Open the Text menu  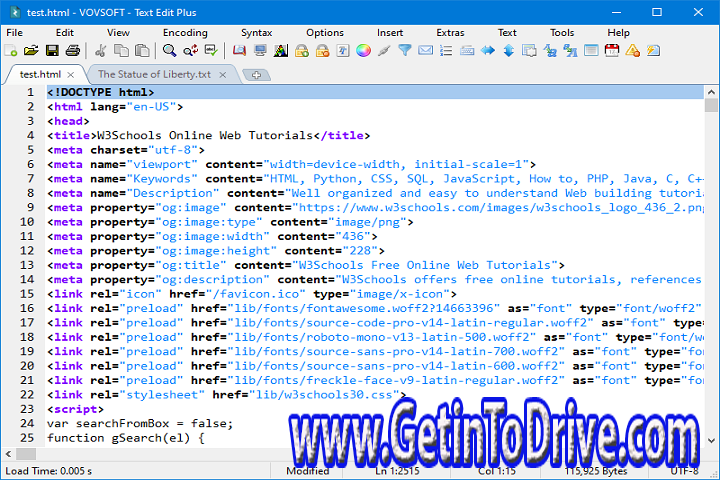[x=507, y=33]
